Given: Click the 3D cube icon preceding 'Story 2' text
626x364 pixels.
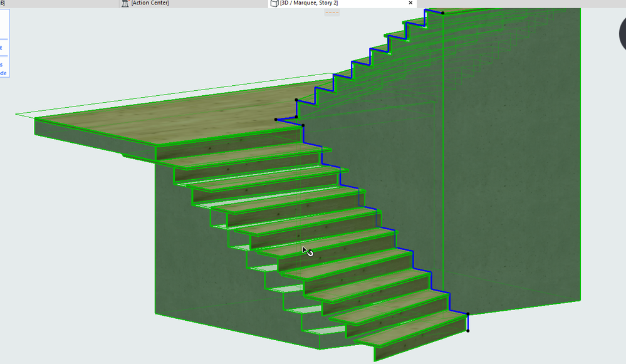Looking at the screenshot, I should [274, 3].
